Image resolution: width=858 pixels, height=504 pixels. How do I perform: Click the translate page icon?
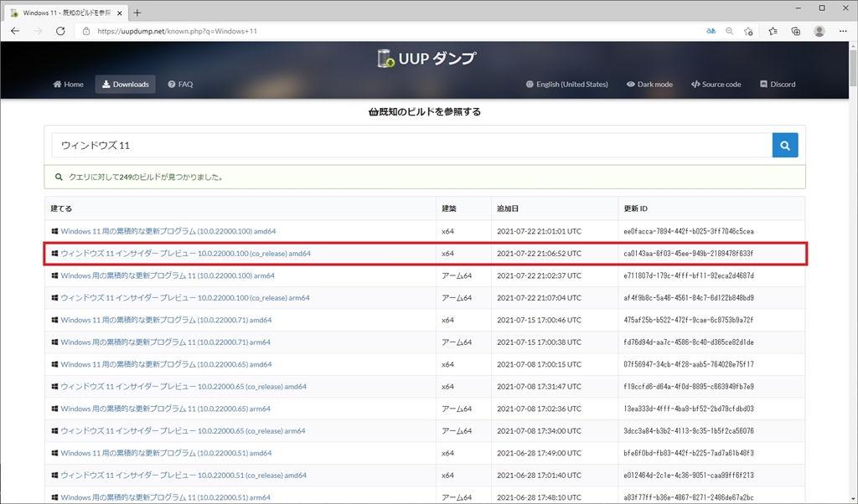711,31
